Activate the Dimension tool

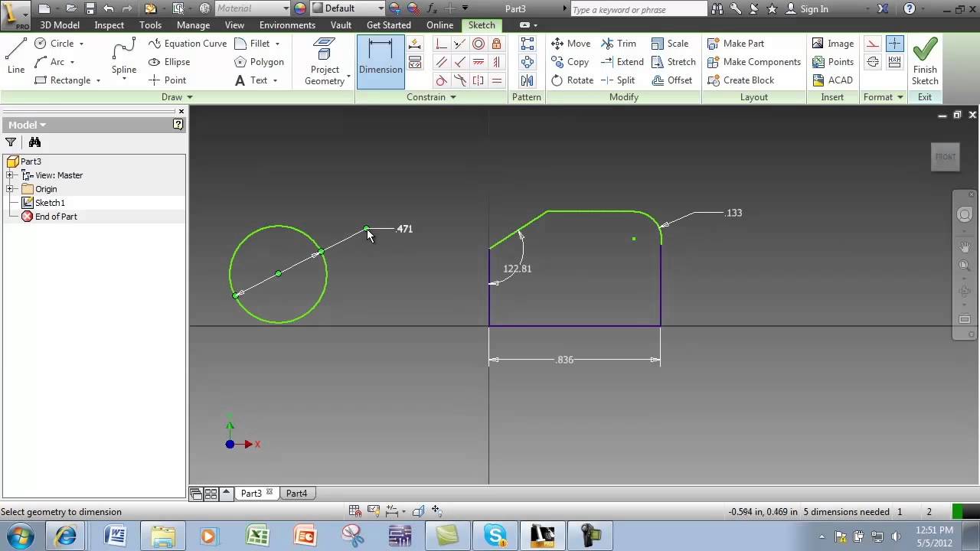coord(381,61)
